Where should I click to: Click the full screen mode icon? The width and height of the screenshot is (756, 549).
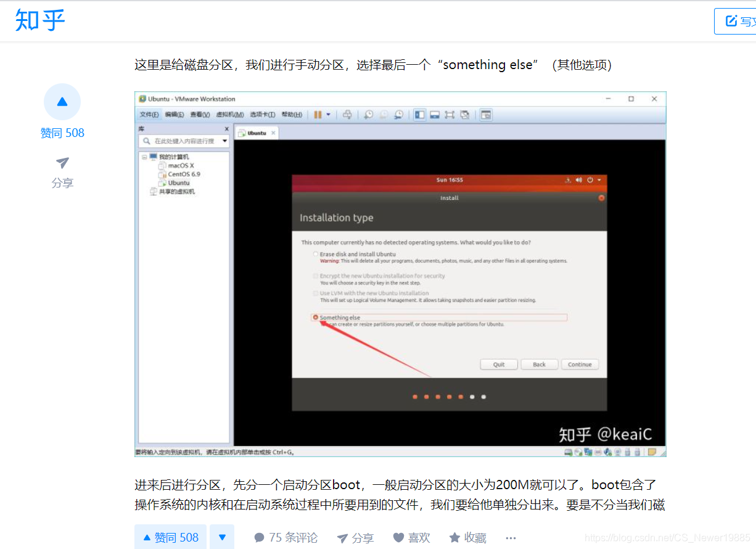450,115
